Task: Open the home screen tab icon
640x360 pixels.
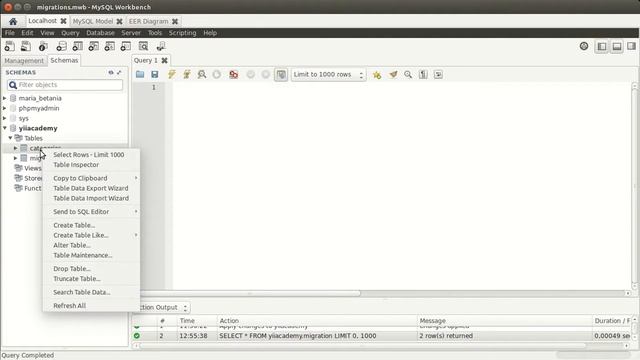Action: 13,21
